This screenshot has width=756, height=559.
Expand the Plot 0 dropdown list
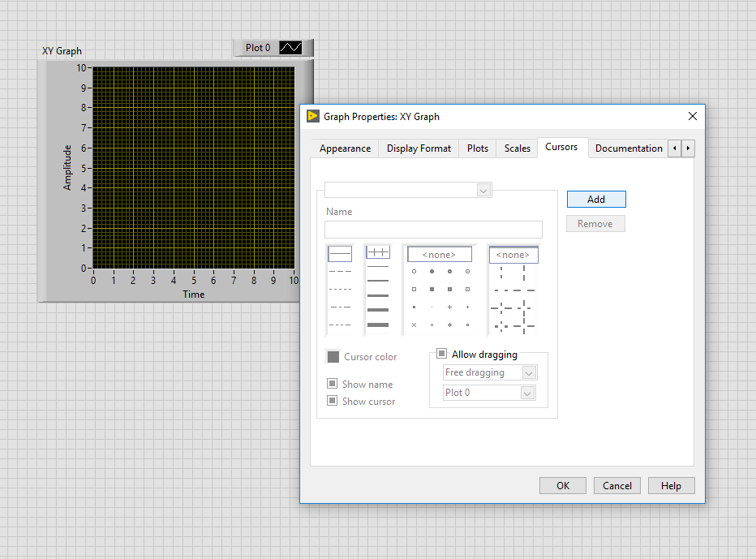coord(490,393)
